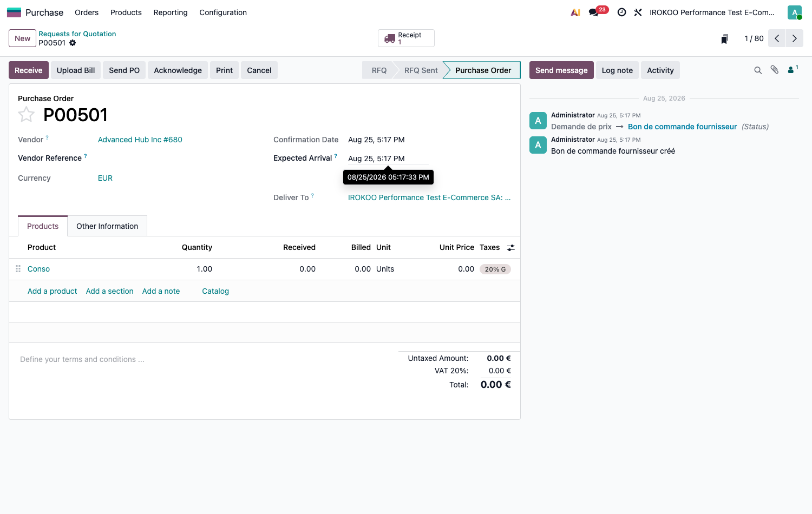The width and height of the screenshot is (812, 514).
Task: Open the AI assistant icon in top bar
Action: click(x=575, y=12)
